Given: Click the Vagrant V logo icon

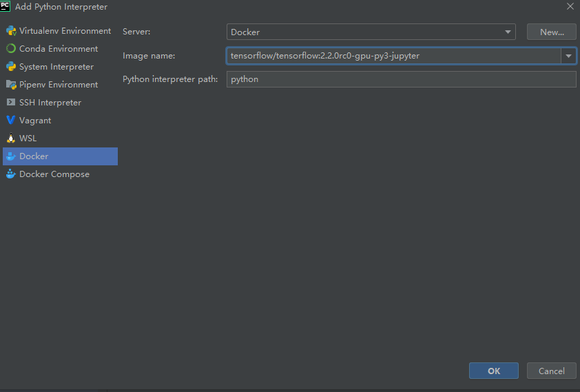Looking at the screenshot, I should [x=11, y=120].
